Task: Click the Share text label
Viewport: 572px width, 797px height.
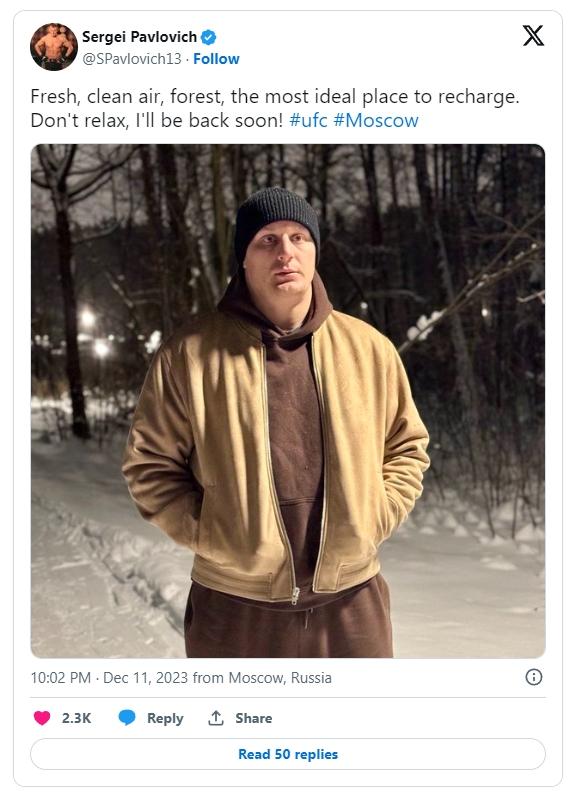Action: (x=253, y=718)
